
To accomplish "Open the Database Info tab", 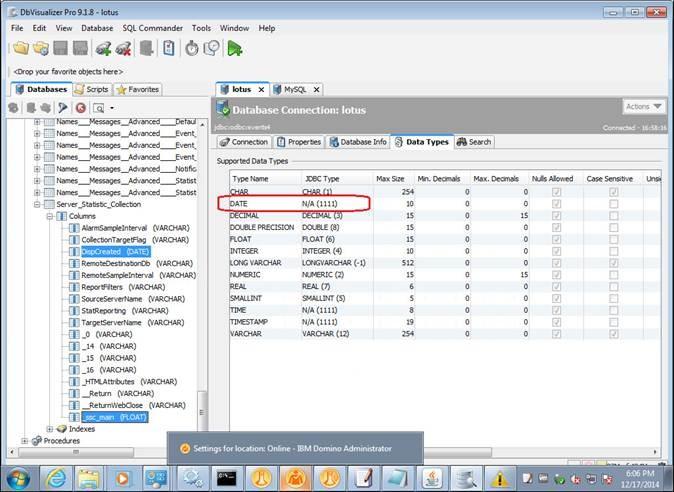I will pos(358,142).
